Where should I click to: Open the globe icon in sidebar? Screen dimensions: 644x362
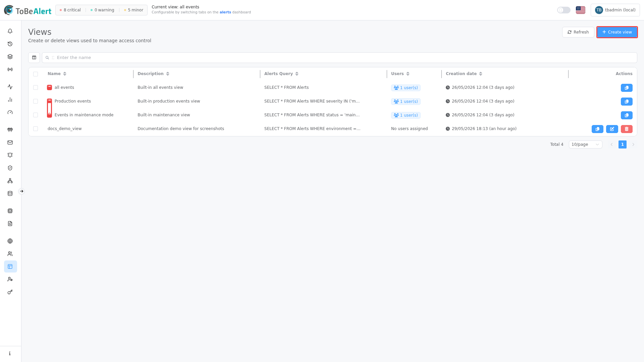pyautogui.click(x=10, y=241)
